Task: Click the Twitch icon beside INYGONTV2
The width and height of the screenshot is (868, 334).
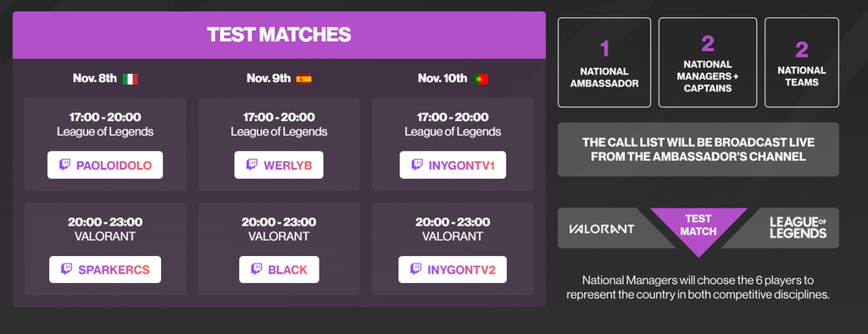Action: tap(416, 270)
